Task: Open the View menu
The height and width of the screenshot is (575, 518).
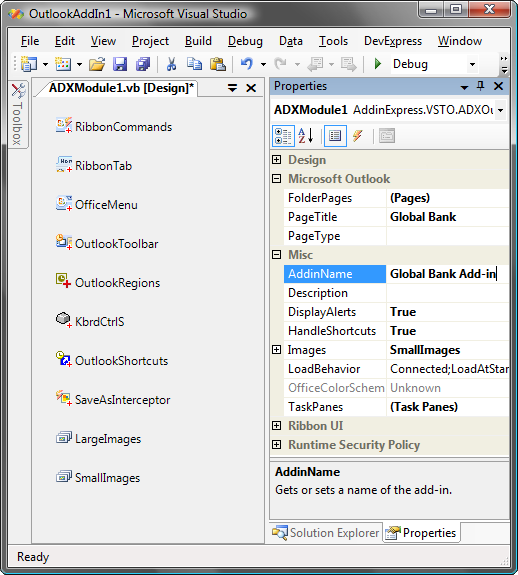Action: click(x=103, y=41)
